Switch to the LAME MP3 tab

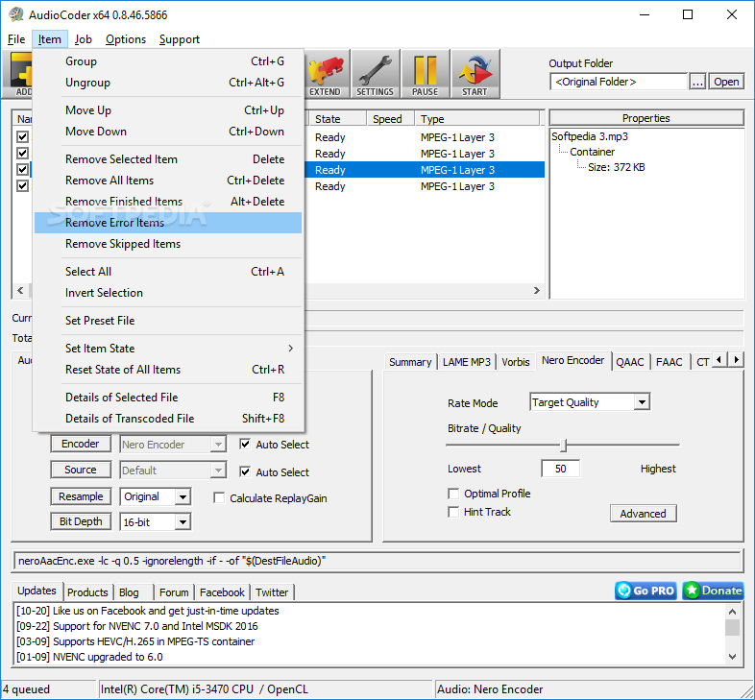pos(466,362)
